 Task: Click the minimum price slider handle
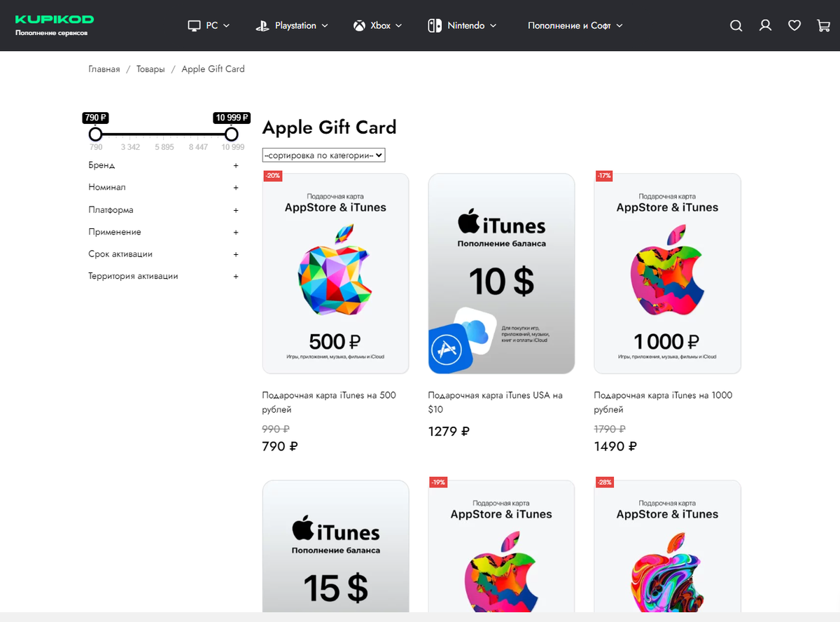[96, 134]
